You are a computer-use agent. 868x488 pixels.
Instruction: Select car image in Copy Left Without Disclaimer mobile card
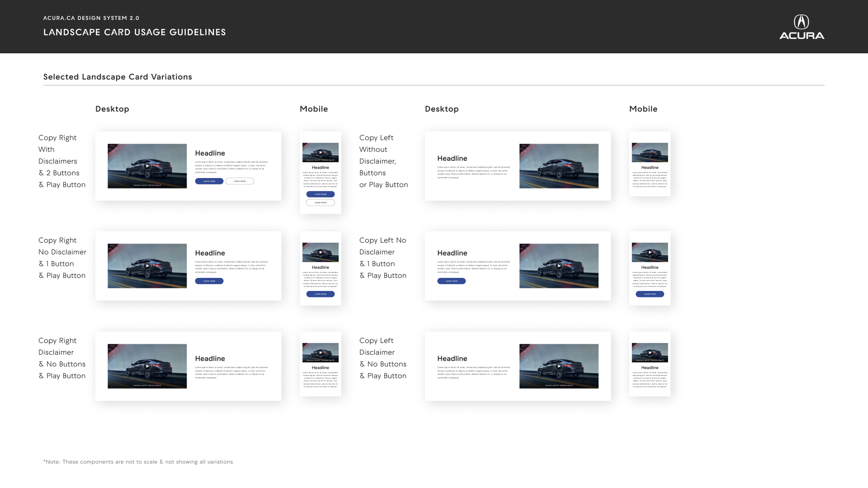coord(650,152)
